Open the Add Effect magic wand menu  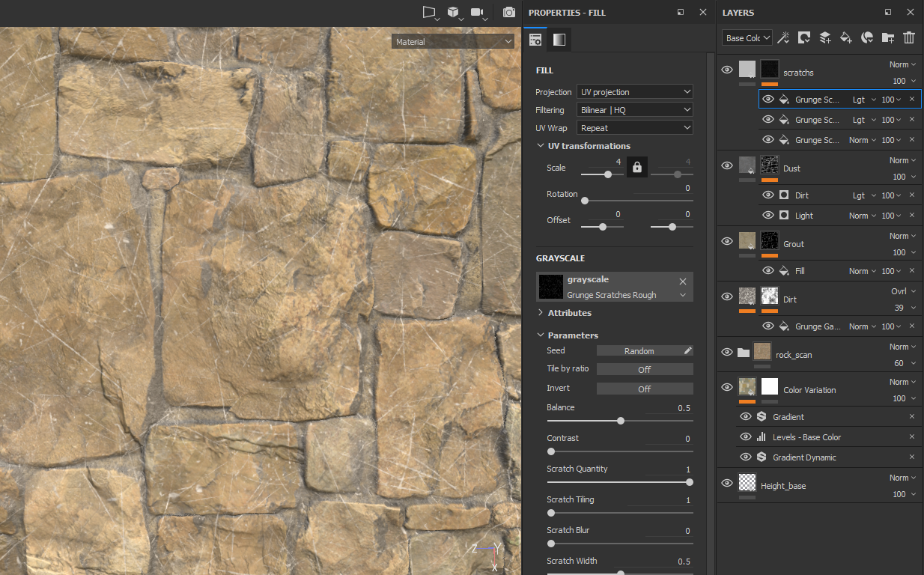coord(783,37)
